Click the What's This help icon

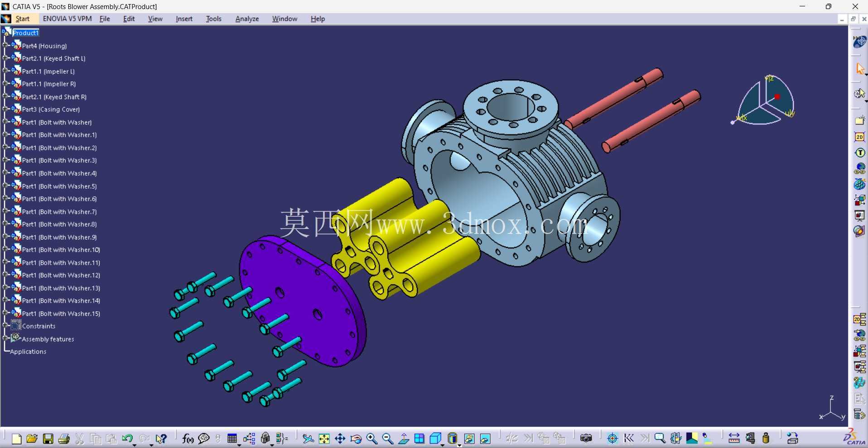click(x=161, y=438)
